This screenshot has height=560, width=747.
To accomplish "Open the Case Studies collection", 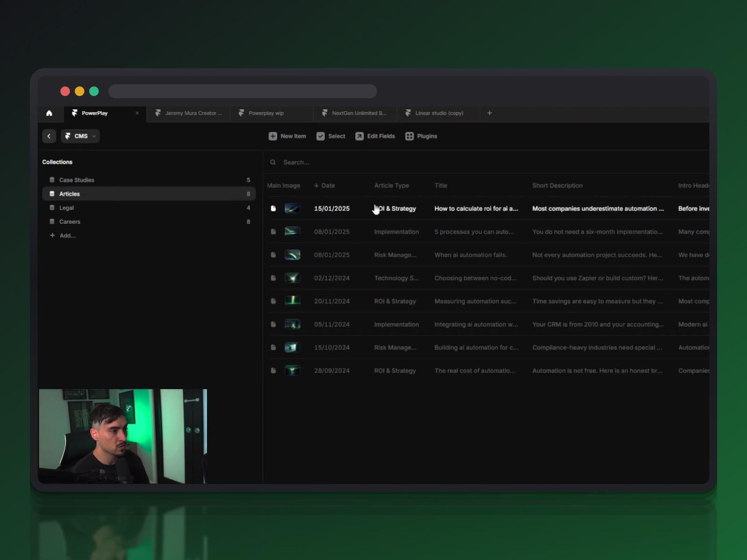I will (x=149, y=180).
